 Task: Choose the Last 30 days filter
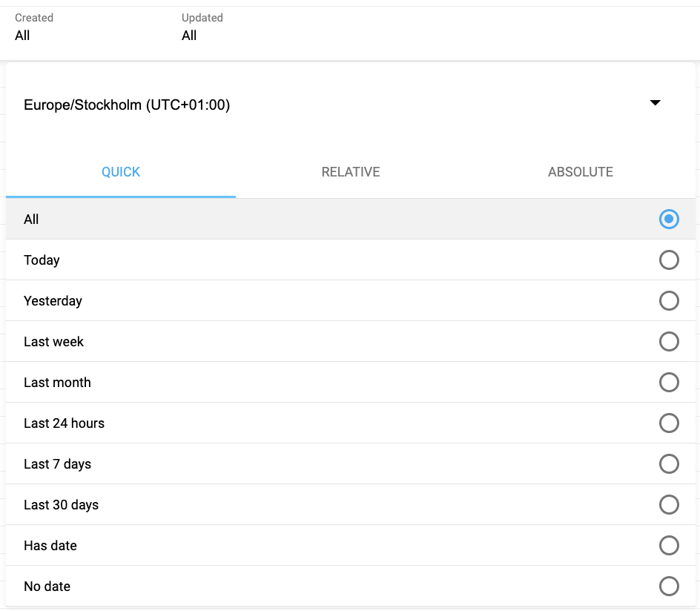coord(669,504)
